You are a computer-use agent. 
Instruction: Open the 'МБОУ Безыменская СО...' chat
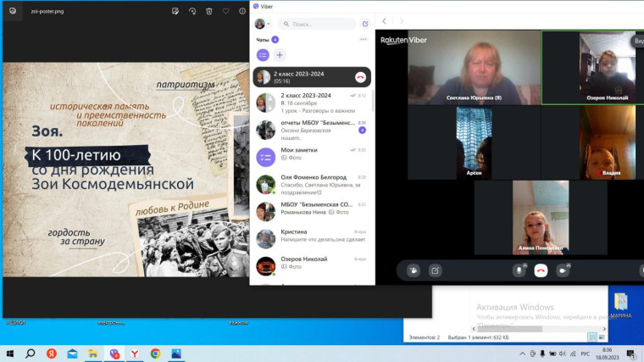(x=312, y=211)
